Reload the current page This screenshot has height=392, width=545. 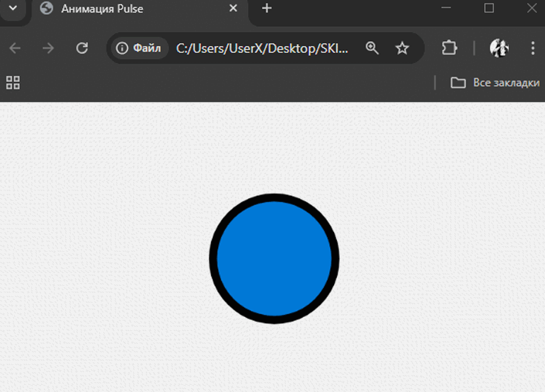tap(82, 48)
